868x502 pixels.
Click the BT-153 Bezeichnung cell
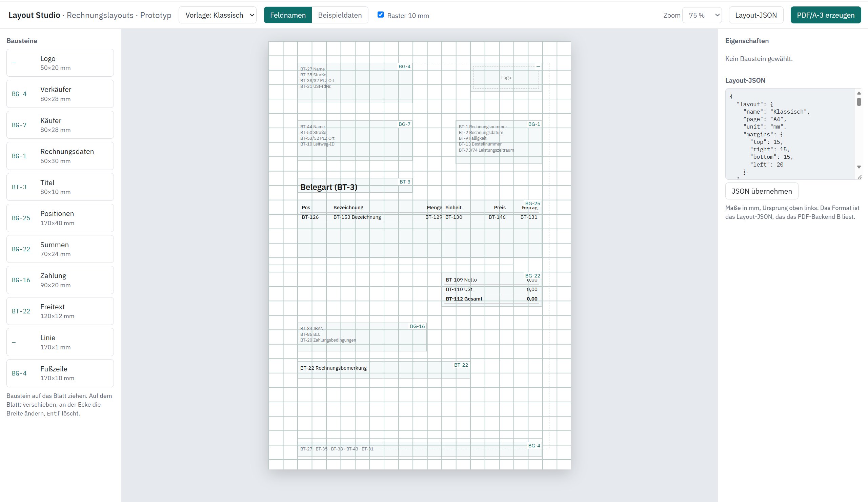pyautogui.click(x=357, y=217)
